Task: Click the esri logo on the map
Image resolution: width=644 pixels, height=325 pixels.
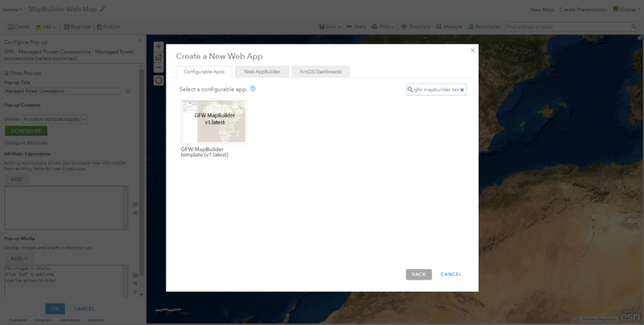Action: 630,316
